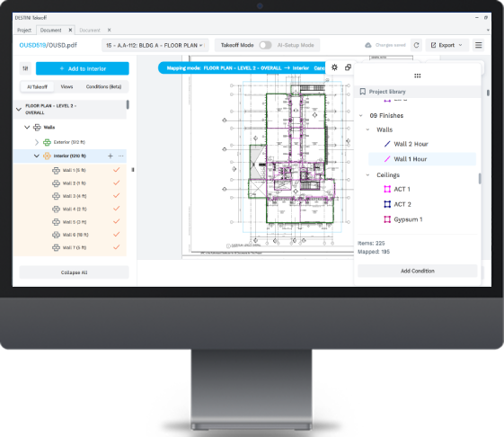
Task: Click the AI-Setup Mode label
Action: pyautogui.click(x=296, y=45)
